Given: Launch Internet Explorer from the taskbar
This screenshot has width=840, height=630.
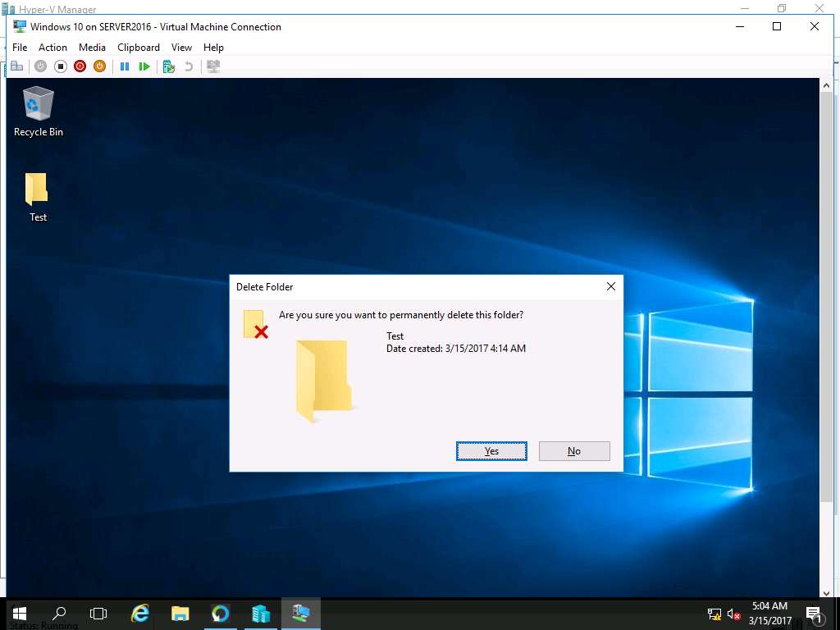Looking at the screenshot, I should (x=140, y=614).
